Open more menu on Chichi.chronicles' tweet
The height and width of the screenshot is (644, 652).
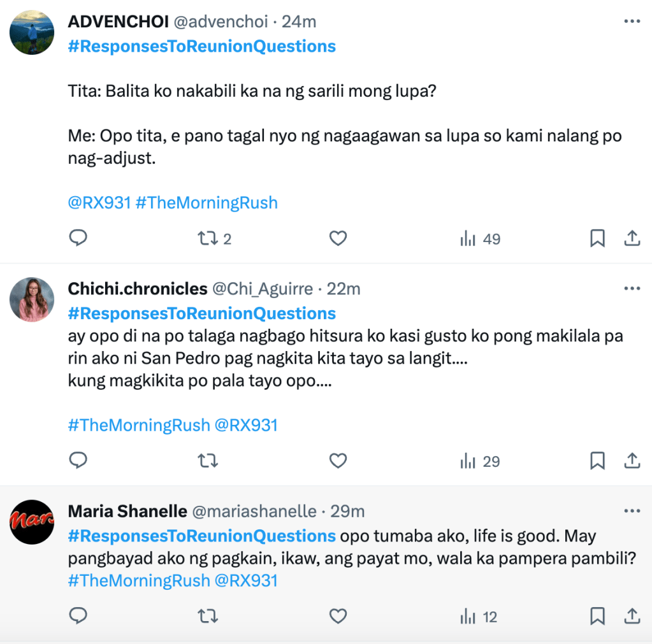click(x=632, y=289)
